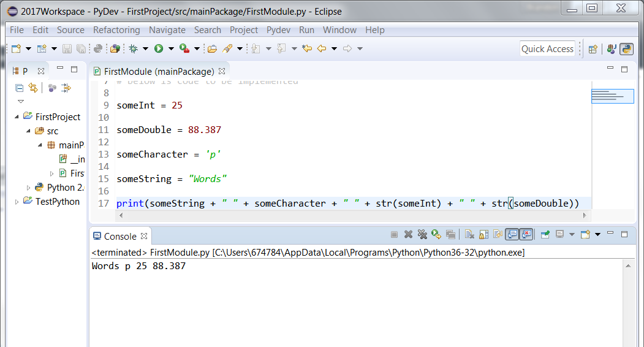
Task: Maximize the Console view
Action: pos(624,234)
